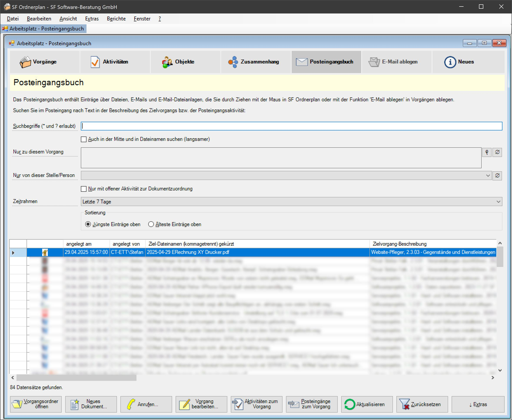Screen dimensions: 512x420
Task: Open the Berichte menu
Action: coord(116,19)
